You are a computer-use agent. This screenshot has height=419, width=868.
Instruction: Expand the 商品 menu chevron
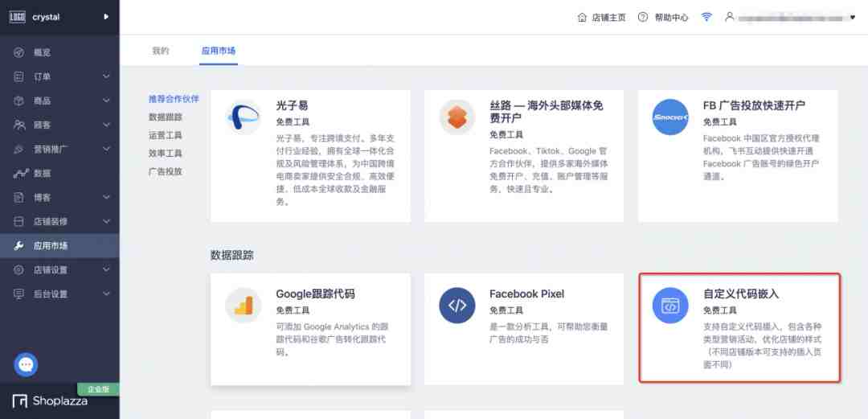[x=106, y=101]
